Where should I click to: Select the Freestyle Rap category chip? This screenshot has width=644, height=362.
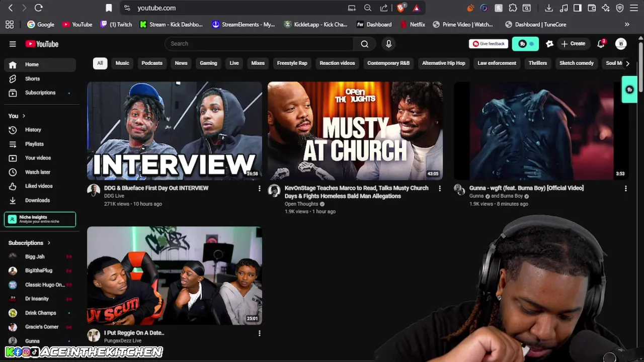[x=292, y=63]
